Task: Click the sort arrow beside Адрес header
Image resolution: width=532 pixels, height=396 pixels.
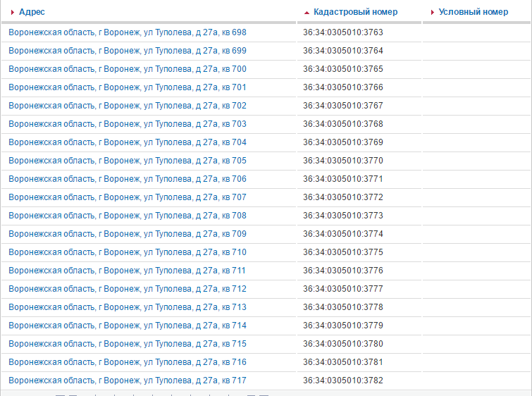Action: (x=13, y=13)
